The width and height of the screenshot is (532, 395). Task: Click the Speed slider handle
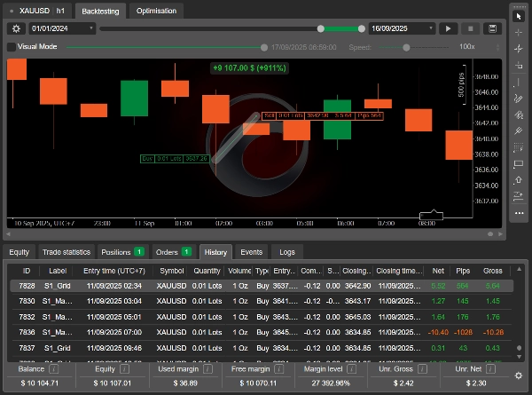(x=406, y=48)
